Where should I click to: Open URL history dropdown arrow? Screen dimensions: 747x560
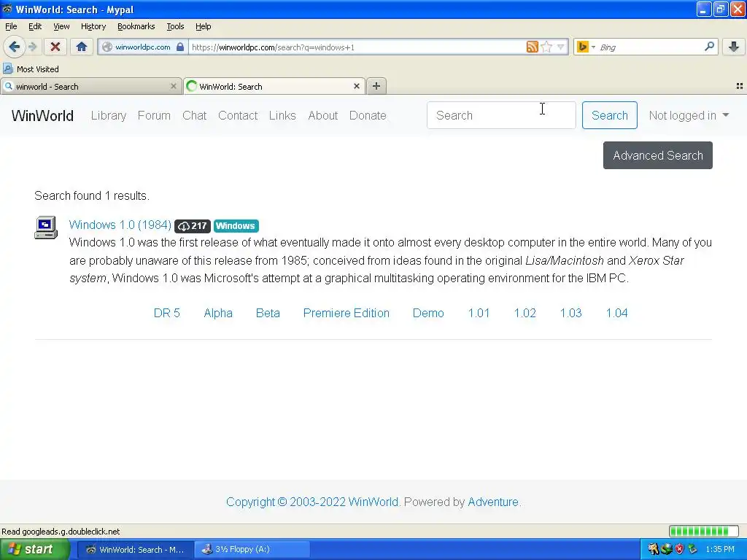(x=561, y=47)
